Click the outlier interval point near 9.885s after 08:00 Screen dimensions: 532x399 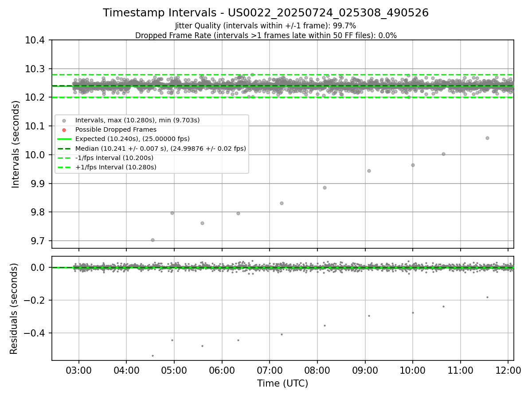click(x=325, y=188)
